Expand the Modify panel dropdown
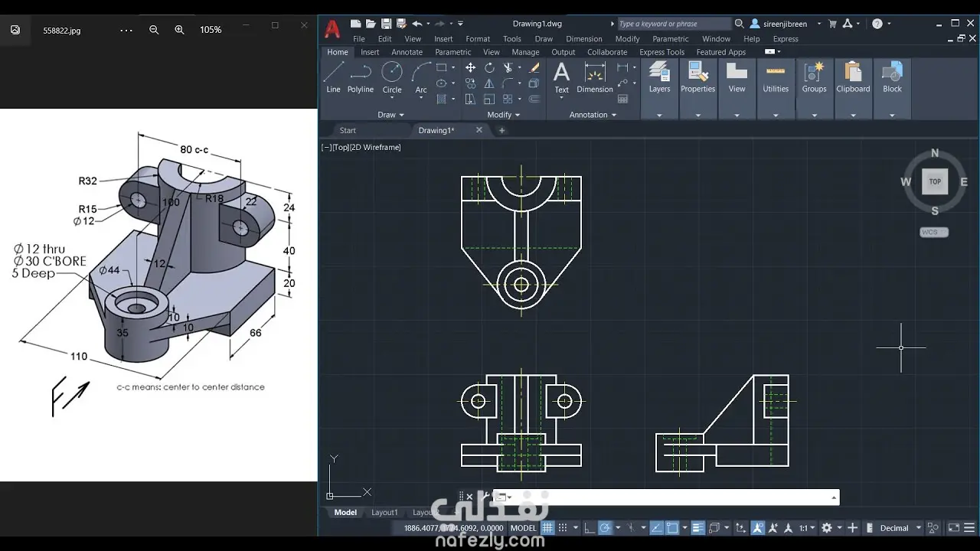 pos(503,115)
